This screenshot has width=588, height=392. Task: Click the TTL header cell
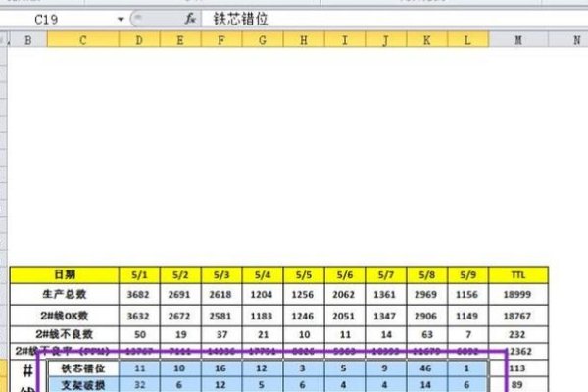518,275
